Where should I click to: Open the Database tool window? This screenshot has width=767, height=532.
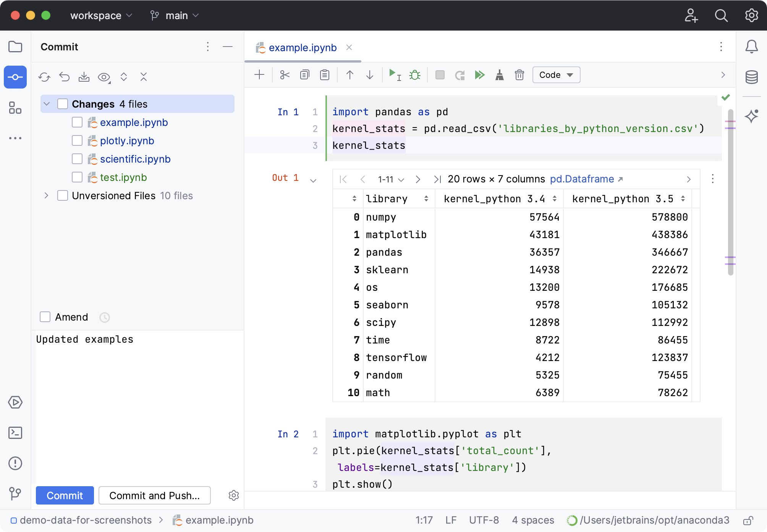click(x=752, y=77)
